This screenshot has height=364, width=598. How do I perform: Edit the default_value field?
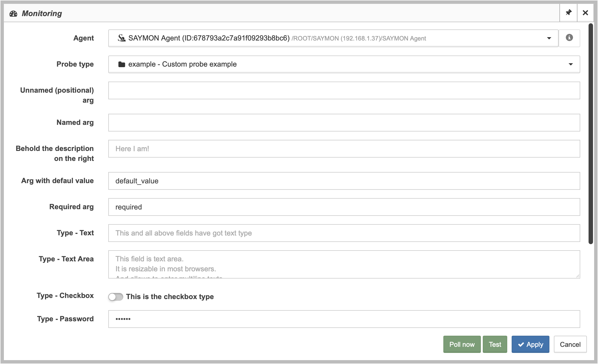tap(344, 181)
